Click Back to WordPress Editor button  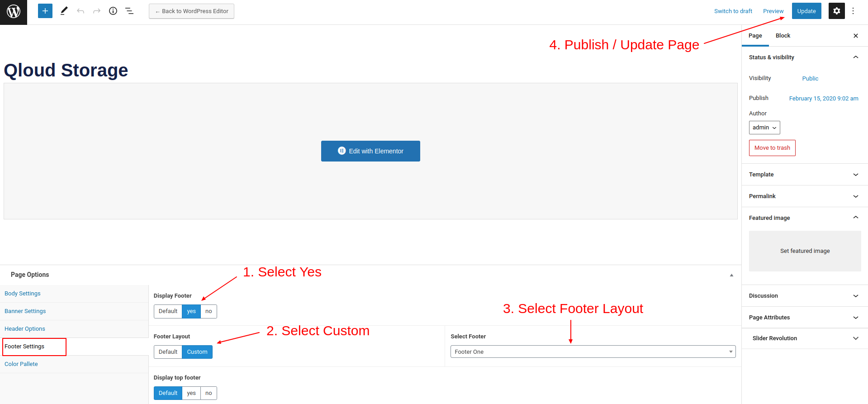[191, 11]
